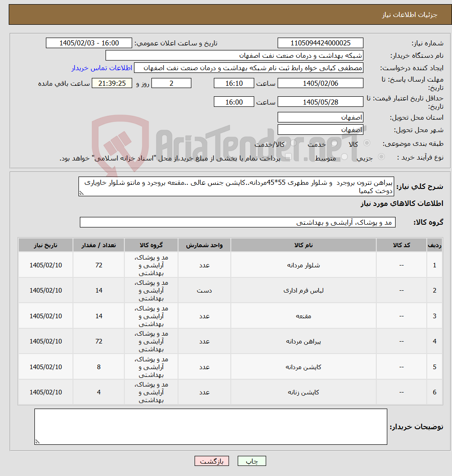452x476 pixels.
Task: Select the کالا radio button
Action: click(x=367, y=143)
